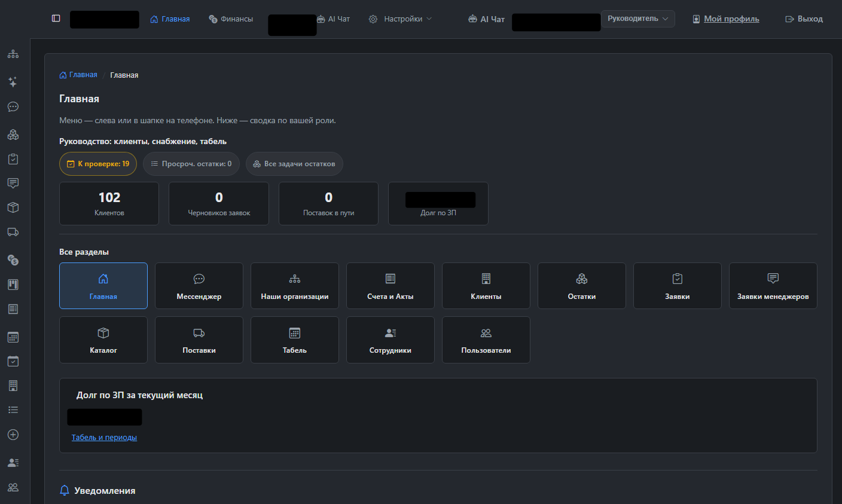Open the organizations hierarchy icon in sidebar

(13, 54)
